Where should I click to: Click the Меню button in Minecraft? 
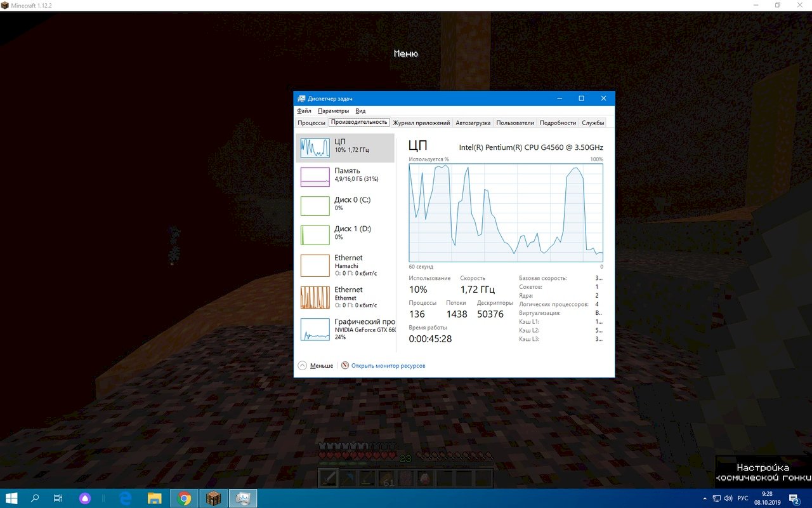(406, 54)
